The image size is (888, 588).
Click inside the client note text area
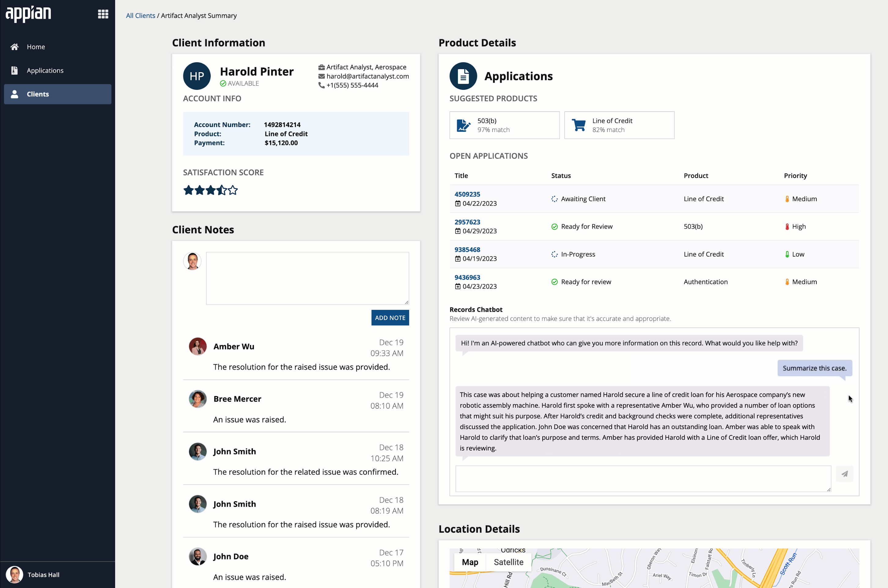coord(308,278)
